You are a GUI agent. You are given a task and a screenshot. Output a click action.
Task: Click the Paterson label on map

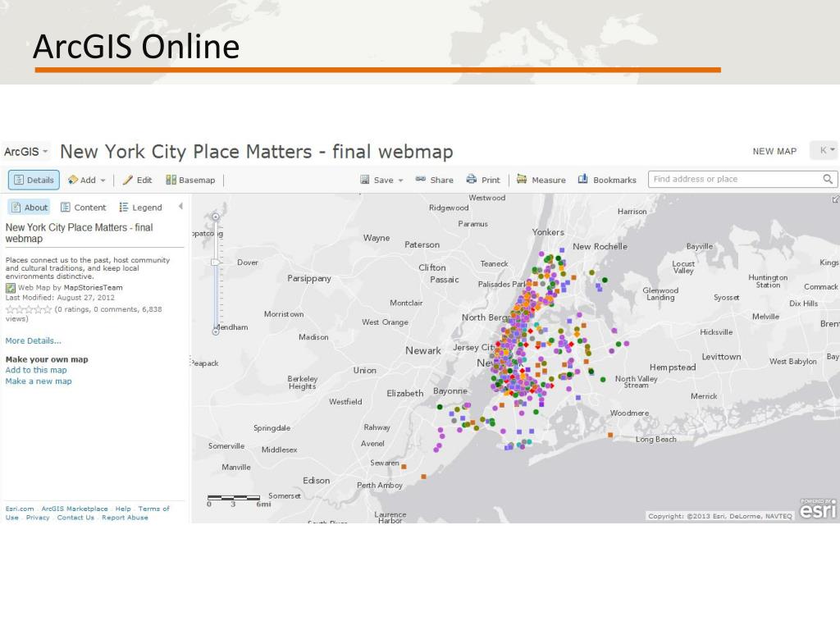(x=422, y=244)
